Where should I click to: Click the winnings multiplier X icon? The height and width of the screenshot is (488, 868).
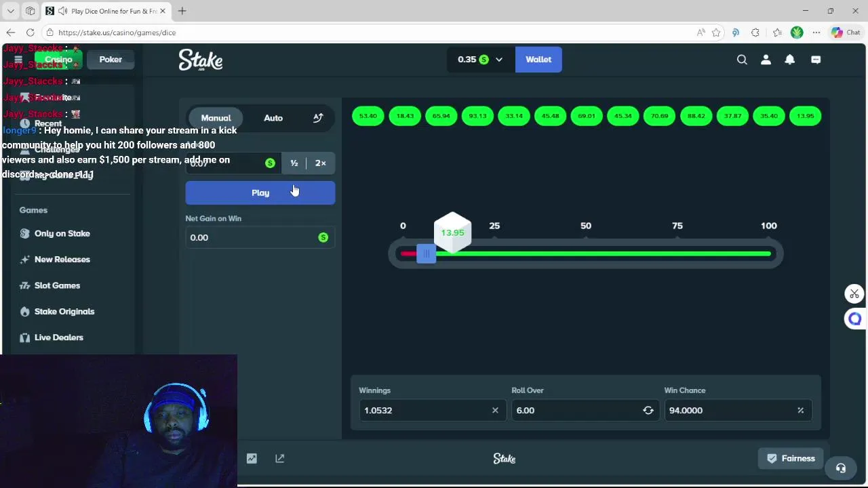tap(495, 410)
